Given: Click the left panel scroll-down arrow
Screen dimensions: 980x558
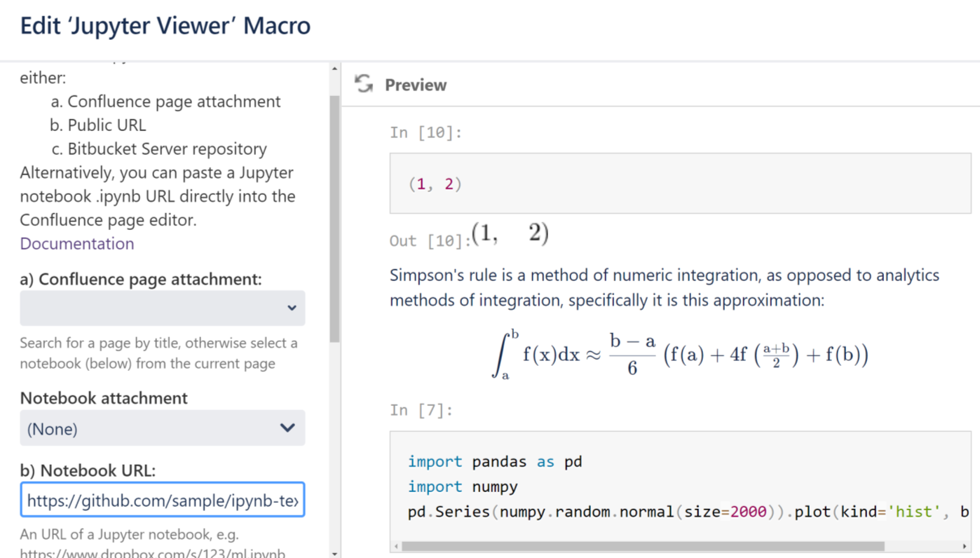Looking at the screenshot, I should 334,553.
